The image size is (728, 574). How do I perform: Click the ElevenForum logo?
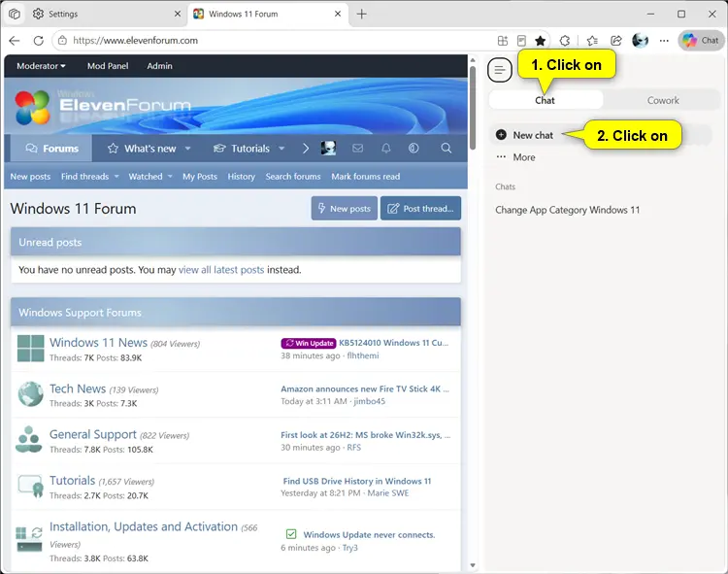(x=103, y=107)
